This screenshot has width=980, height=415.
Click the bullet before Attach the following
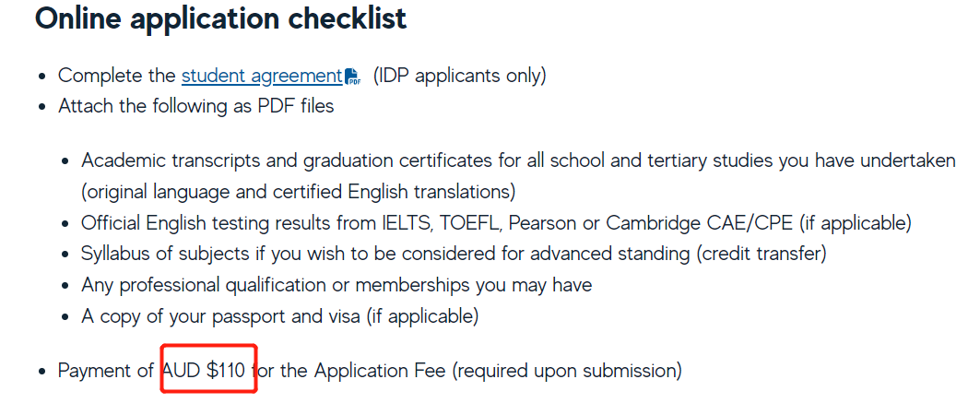42,107
